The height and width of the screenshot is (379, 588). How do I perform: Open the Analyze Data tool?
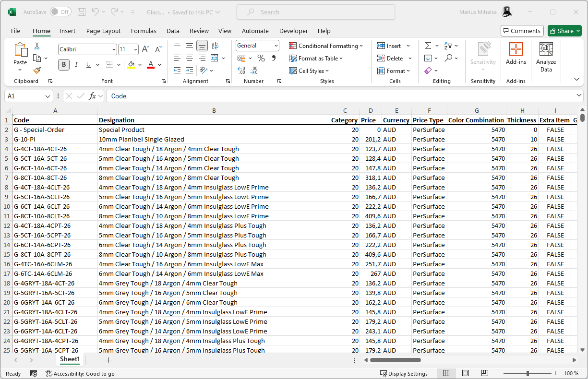pos(546,57)
